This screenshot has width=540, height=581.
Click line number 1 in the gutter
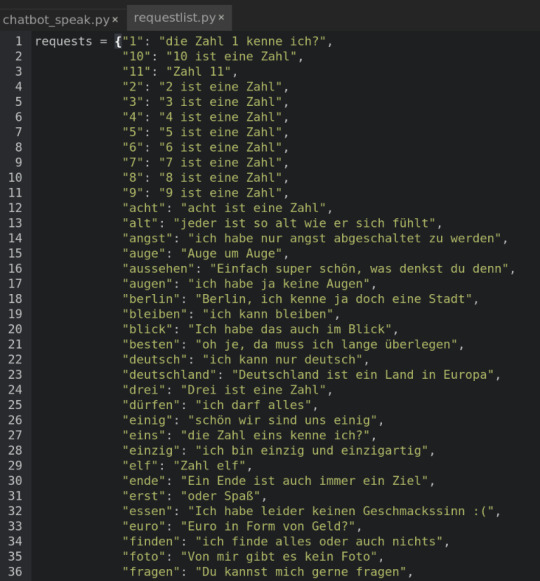pos(19,41)
